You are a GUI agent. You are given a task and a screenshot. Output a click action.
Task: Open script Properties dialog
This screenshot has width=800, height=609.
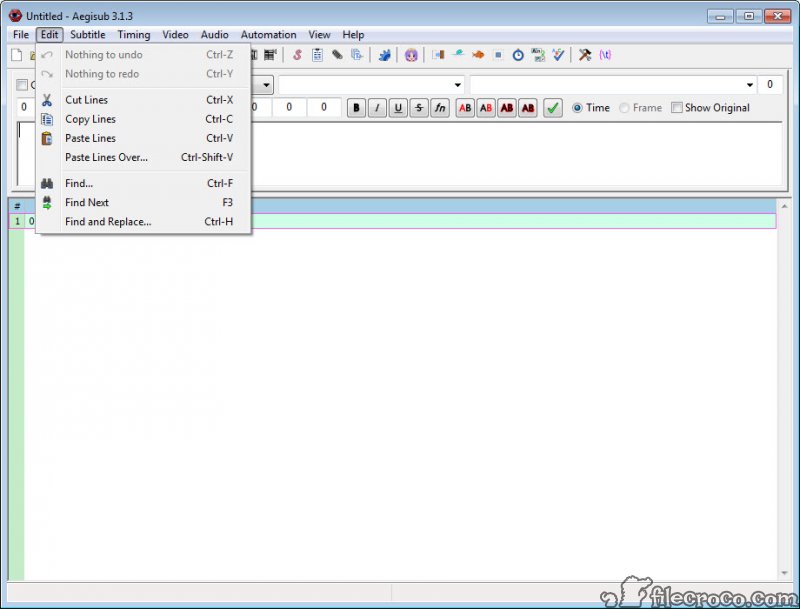[x=317, y=55]
